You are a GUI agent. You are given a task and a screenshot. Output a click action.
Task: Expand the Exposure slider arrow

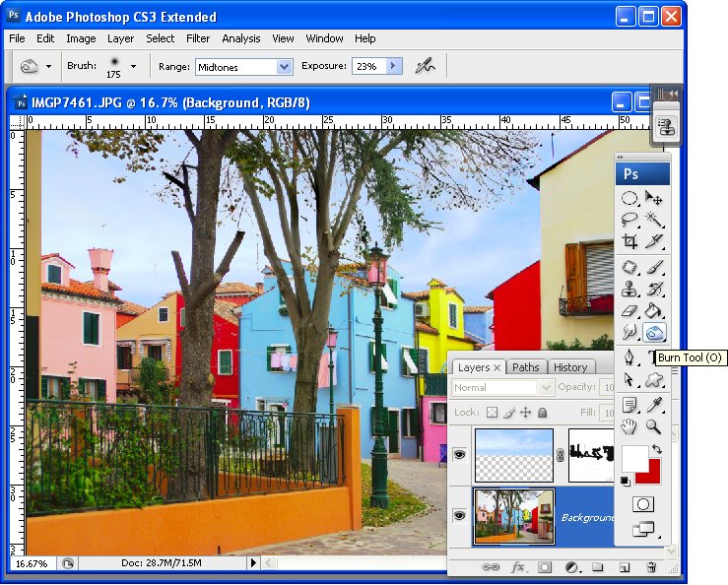[394, 66]
